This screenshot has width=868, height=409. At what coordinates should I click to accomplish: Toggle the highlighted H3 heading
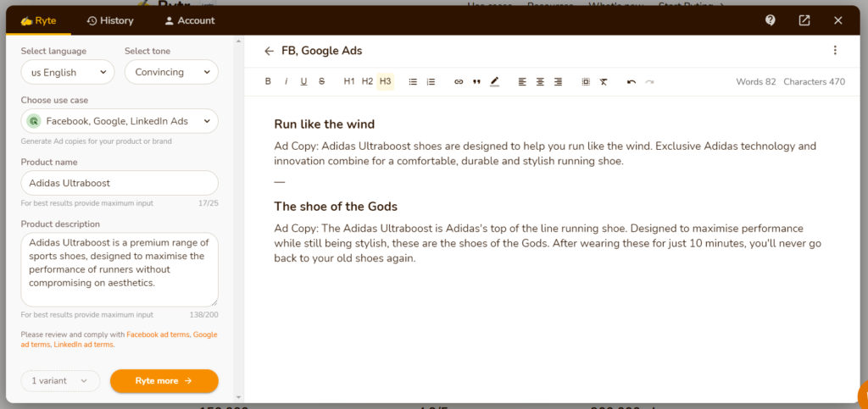(x=386, y=82)
